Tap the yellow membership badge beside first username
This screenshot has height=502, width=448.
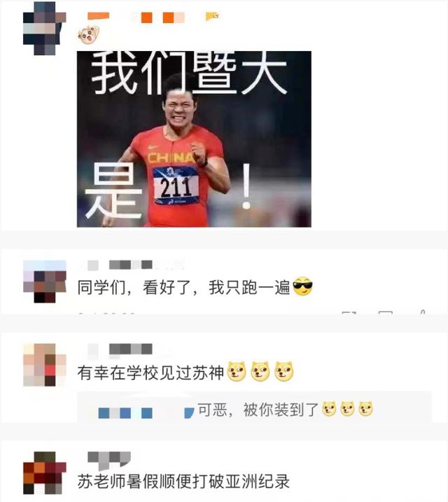click(212, 16)
